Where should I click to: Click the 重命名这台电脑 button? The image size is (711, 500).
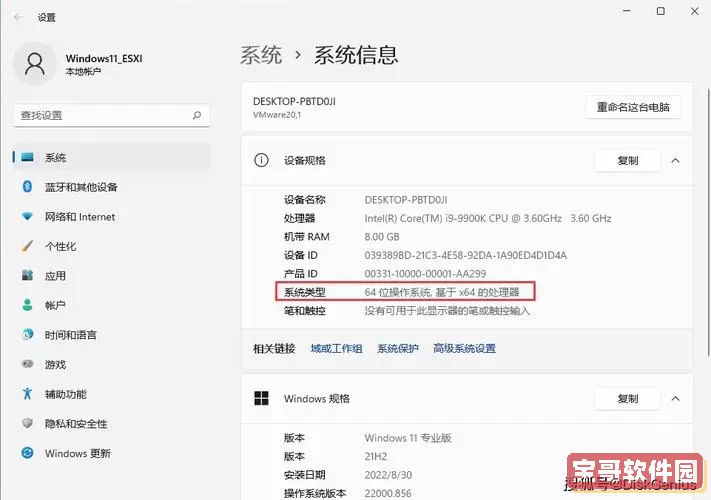tap(633, 107)
